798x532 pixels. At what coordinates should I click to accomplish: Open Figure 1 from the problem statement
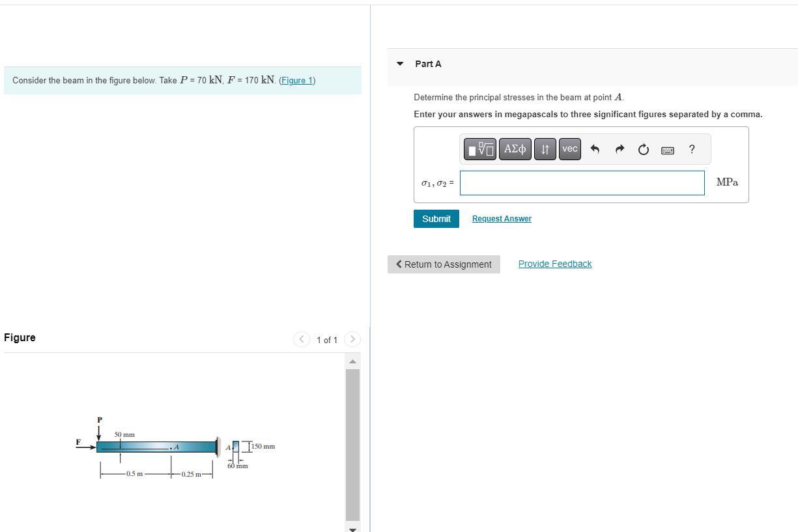pos(297,80)
